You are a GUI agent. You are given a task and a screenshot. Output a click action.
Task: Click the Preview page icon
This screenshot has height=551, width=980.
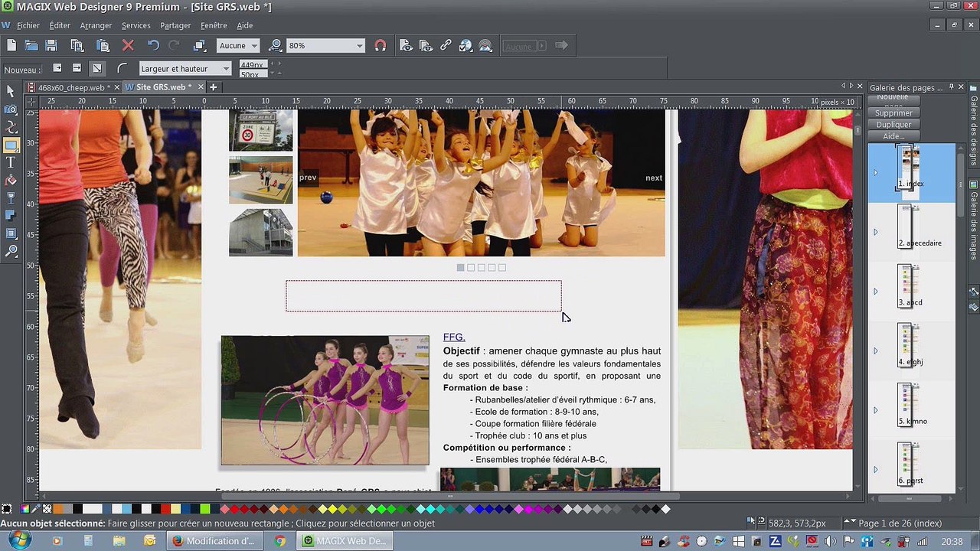(x=406, y=46)
